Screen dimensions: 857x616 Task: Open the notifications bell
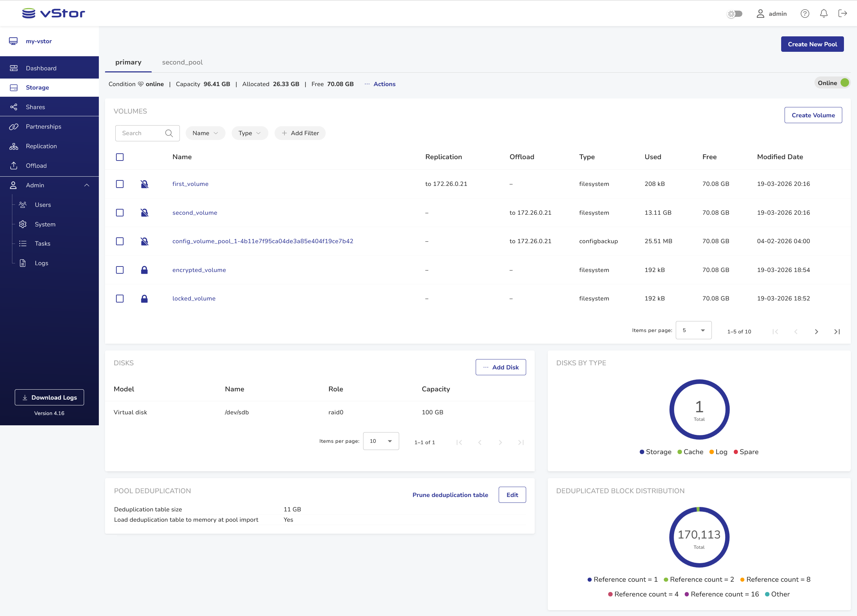(x=823, y=14)
